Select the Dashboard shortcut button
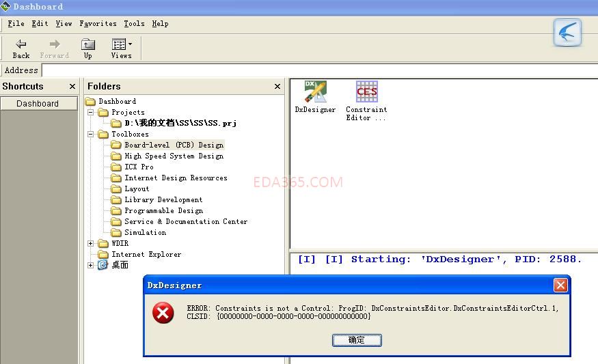The width and height of the screenshot is (598, 364). (x=38, y=104)
